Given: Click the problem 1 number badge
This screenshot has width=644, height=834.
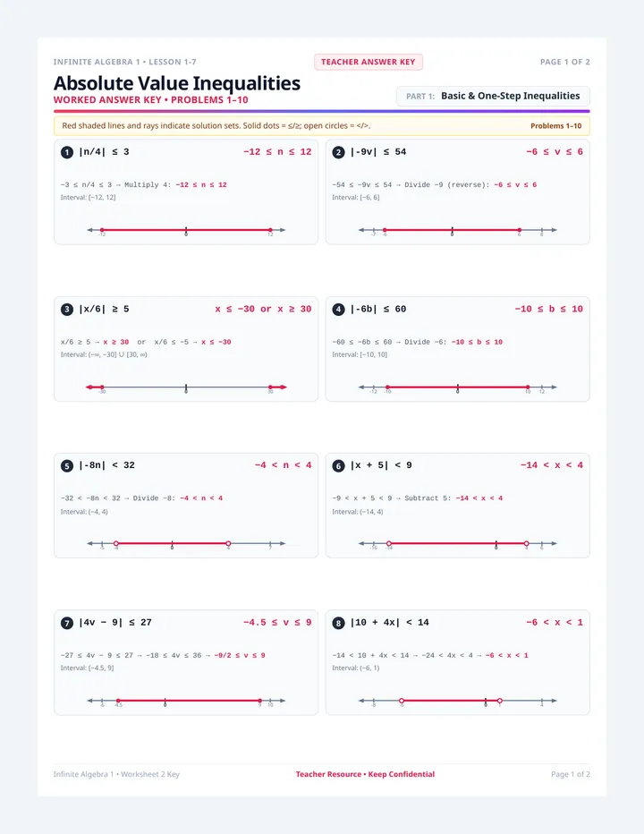Looking at the screenshot, I should (x=66, y=153).
